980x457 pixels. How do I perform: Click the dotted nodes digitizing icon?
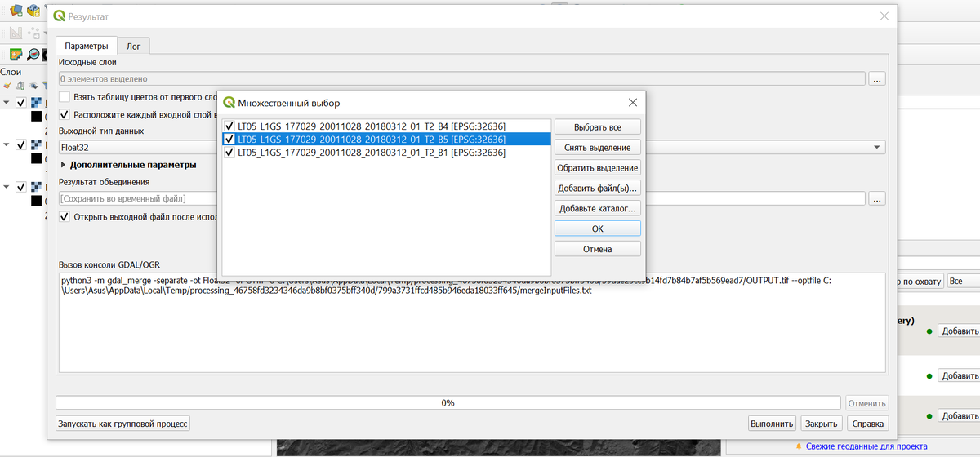35,33
